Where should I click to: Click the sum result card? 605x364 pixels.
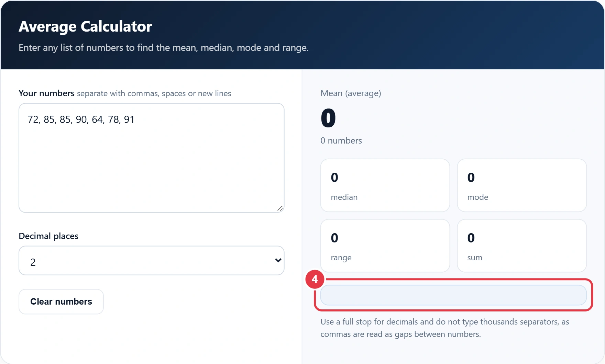[x=522, y=246]
